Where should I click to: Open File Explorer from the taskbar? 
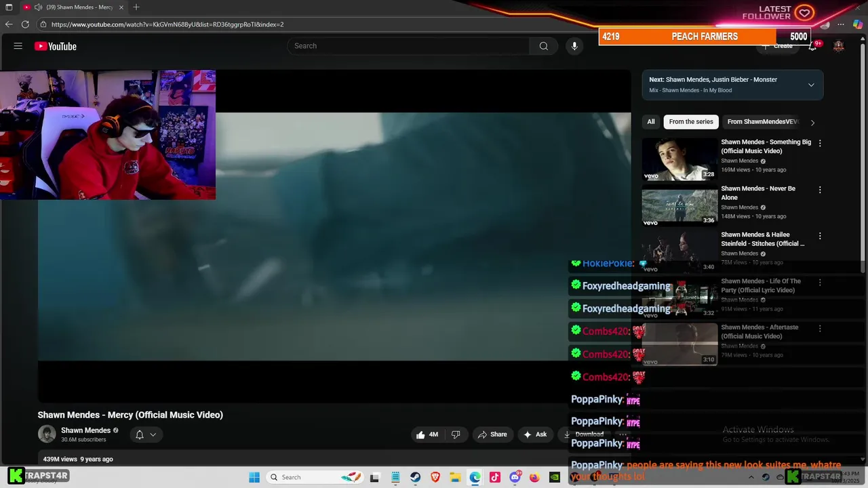point(456,477)
